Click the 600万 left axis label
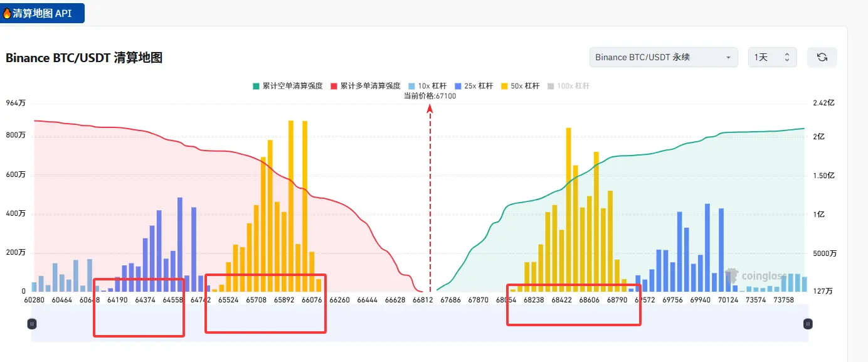This screenshot has height=362, width=868. [x=16, y=175]
